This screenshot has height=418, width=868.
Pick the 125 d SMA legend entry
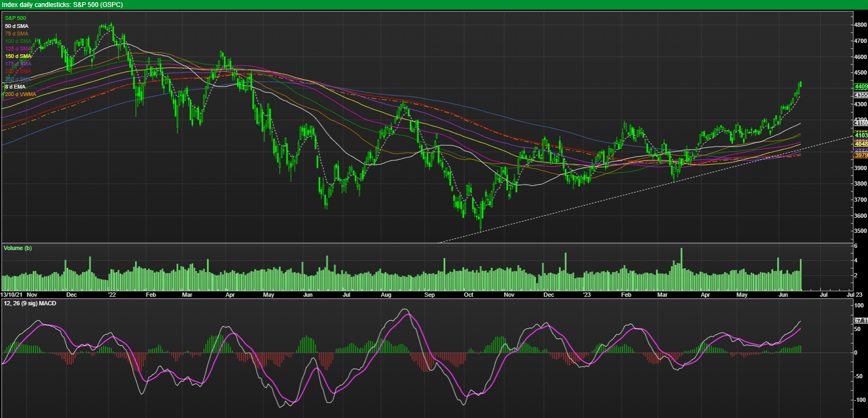pos(18,48)
